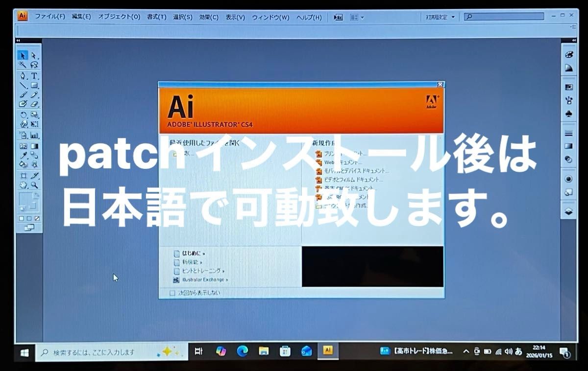This screenshot has width=588, height=371.
Task: Open the Appearance panel icon
Action: pyautogui.click(x=568, y=179)
